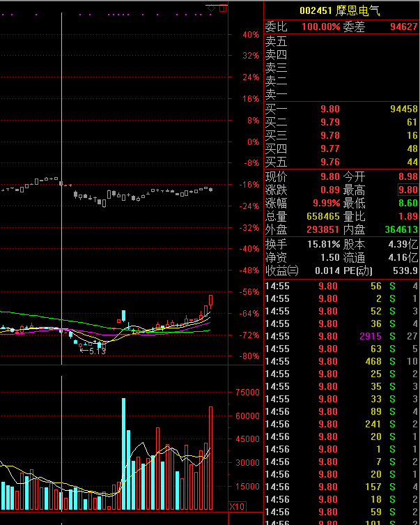Screen dimensions: 420x525
Task: Click the 委比 100.00% value
Action: [x=320, y=26]
